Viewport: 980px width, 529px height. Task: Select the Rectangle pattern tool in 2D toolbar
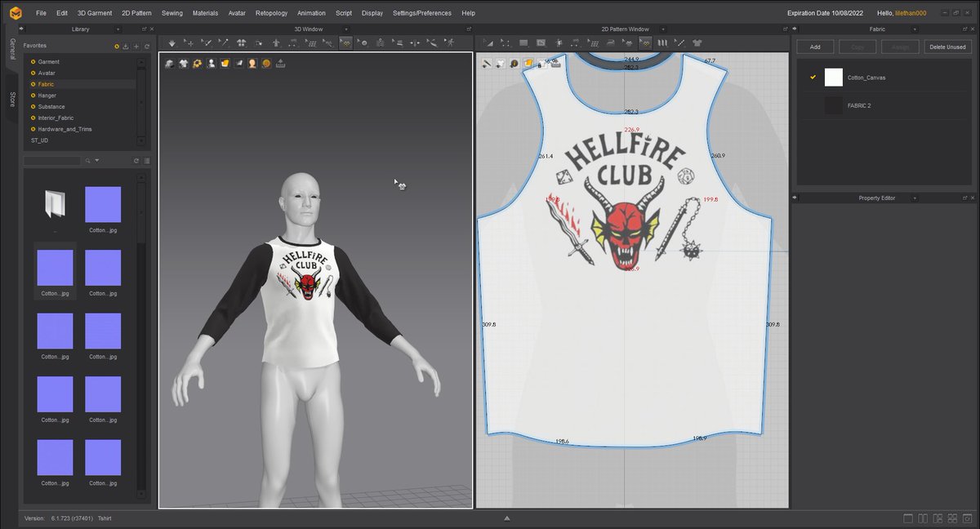[x=523, y=42]
